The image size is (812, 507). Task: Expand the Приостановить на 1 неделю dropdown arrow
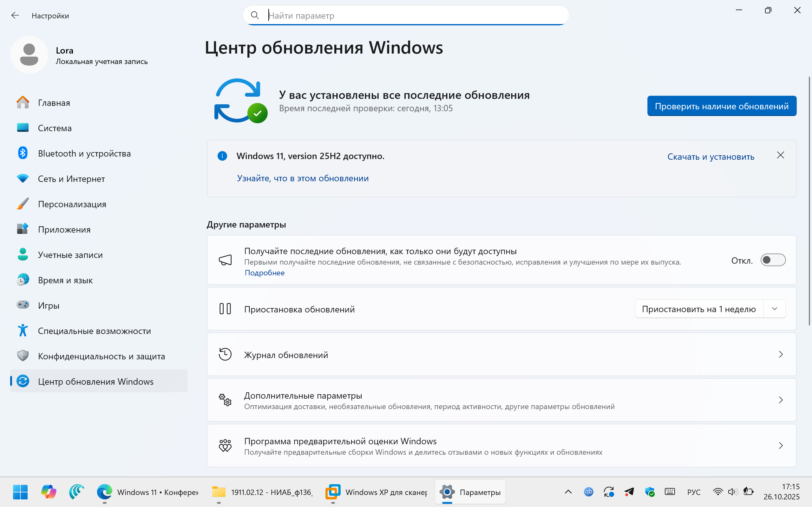click(x=775, y=309)
